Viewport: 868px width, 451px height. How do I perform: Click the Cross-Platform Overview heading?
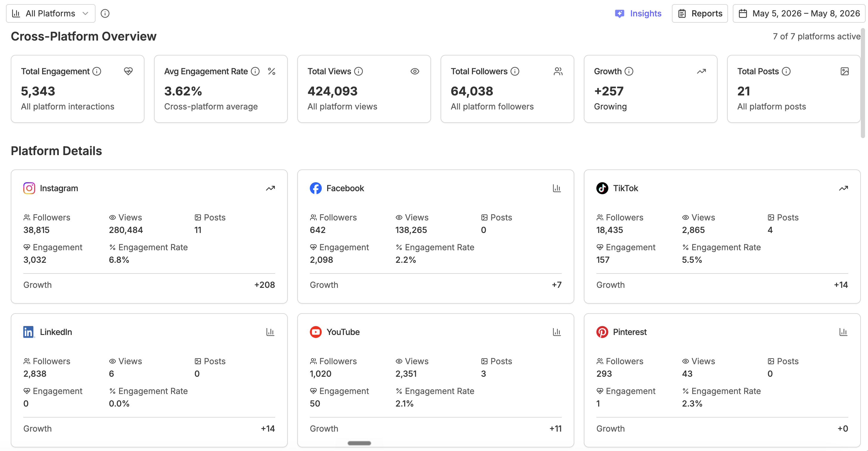point(84,36)
